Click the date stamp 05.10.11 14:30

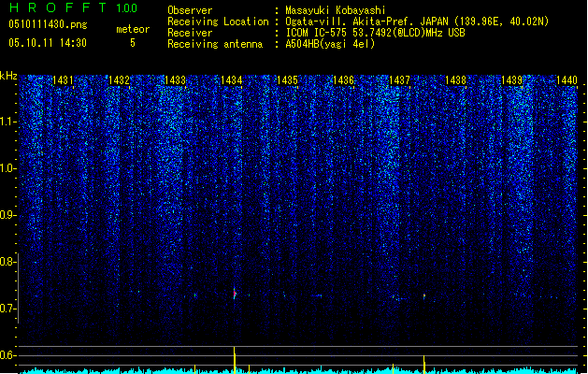[x=48, y=43]
